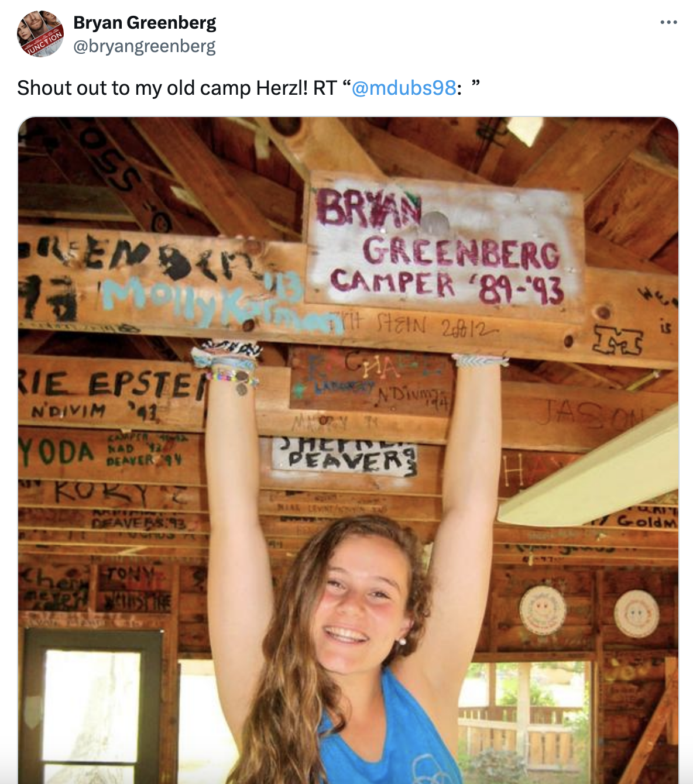693x784 pixels.
Task: Open the Bryan Greenberg display name link
Action: pos(145,23)
